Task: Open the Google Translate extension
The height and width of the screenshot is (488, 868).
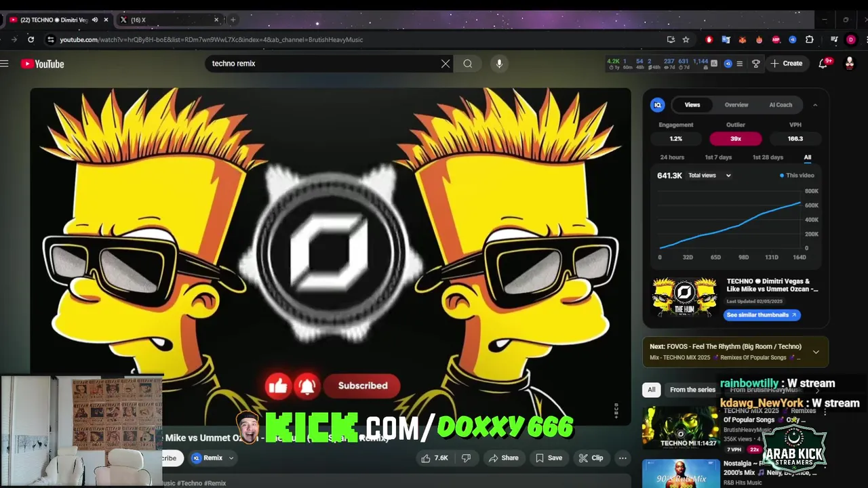Action: click(x=726, y=39)
